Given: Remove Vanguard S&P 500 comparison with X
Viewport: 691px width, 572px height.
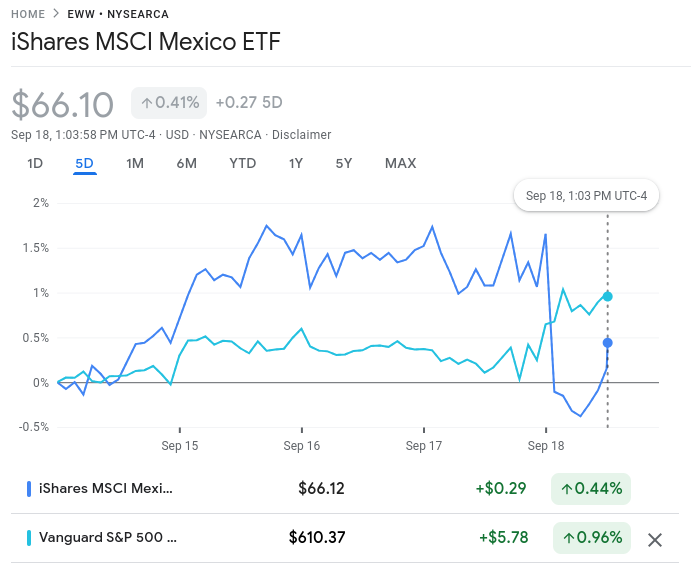Looking at the screenshot, I should (x=654, y=539).
